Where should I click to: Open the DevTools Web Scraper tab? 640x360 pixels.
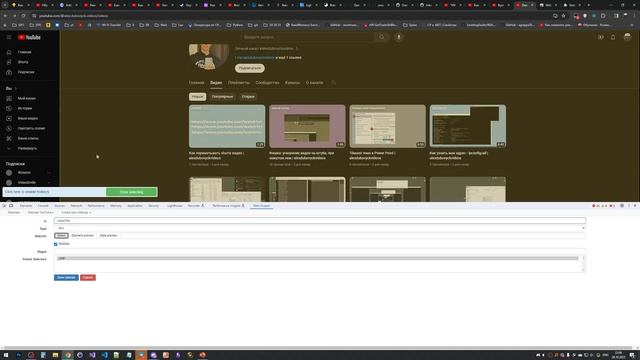261,206
